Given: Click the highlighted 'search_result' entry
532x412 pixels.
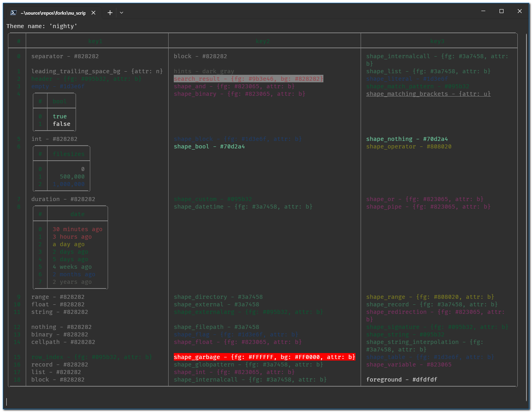Looking at the screenshot, I should [x=249, y=79].
